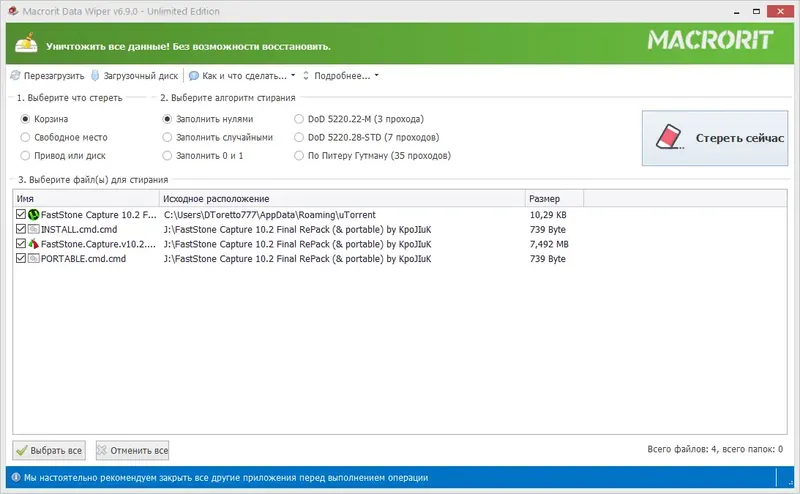Viewport: 800px width, 494px height.
Task: Click Перезагрузить toolbar label
Action: click(54, 76)
